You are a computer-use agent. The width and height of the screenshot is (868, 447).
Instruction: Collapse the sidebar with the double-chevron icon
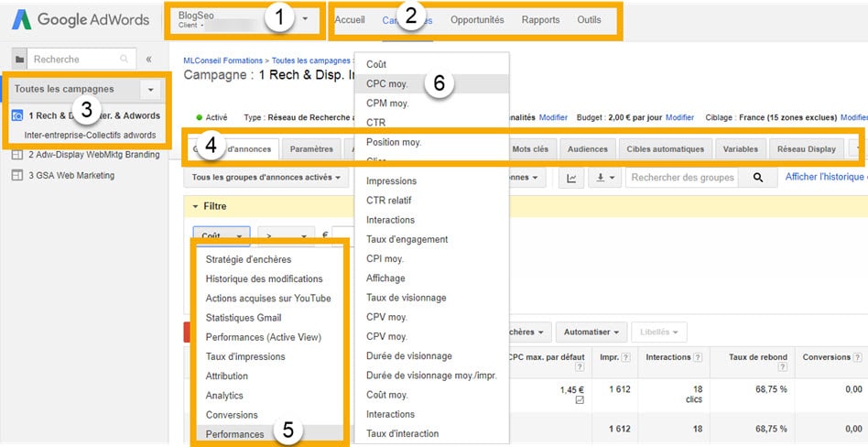coord(148,60)
